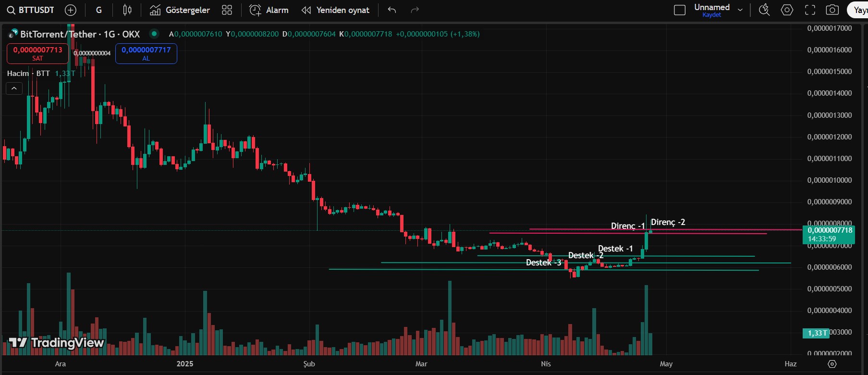The image size is (868, 375).
Task: Click the Nis time axis label
Action: tap(546, 364)
